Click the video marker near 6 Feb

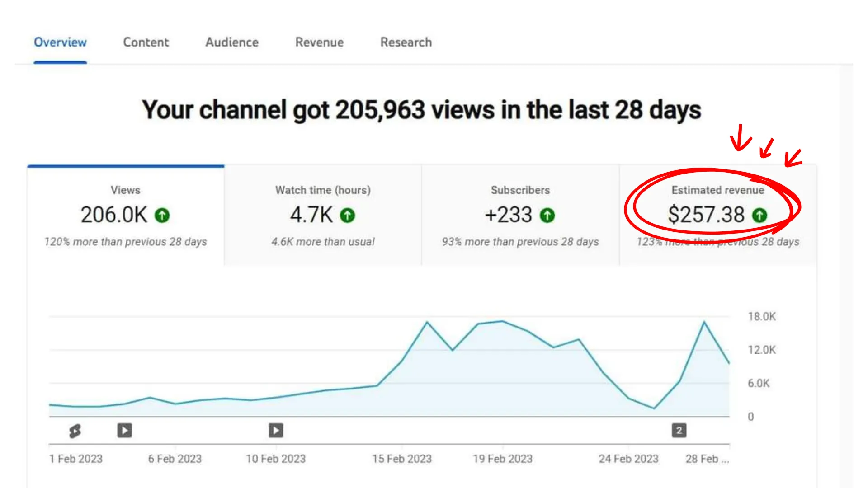[125, 430]
